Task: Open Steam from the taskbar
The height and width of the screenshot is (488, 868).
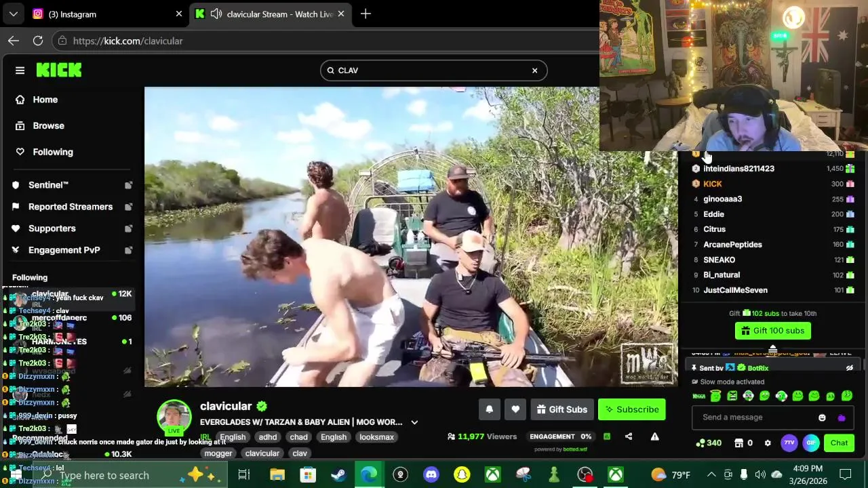Action: click(338, 475)
